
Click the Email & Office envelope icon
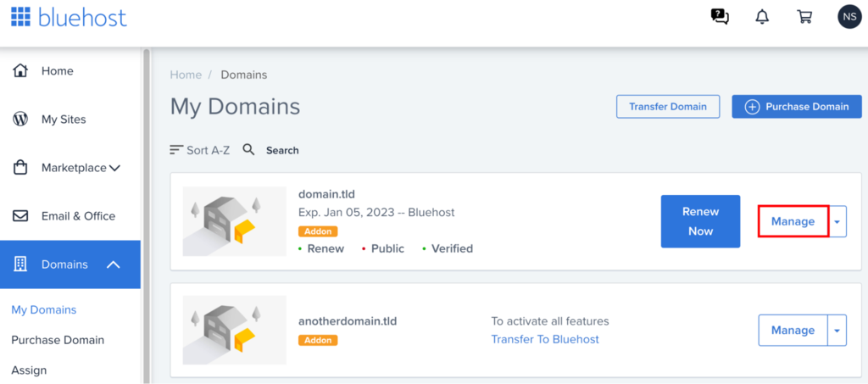[x=21, y=216]
